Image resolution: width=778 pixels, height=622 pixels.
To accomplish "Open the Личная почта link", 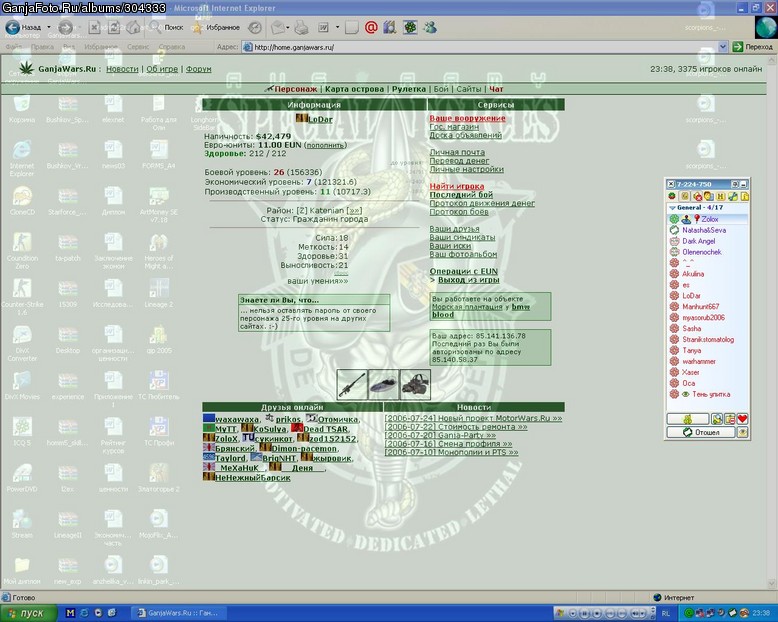I will pyautogui.click(x=457, y=152).
